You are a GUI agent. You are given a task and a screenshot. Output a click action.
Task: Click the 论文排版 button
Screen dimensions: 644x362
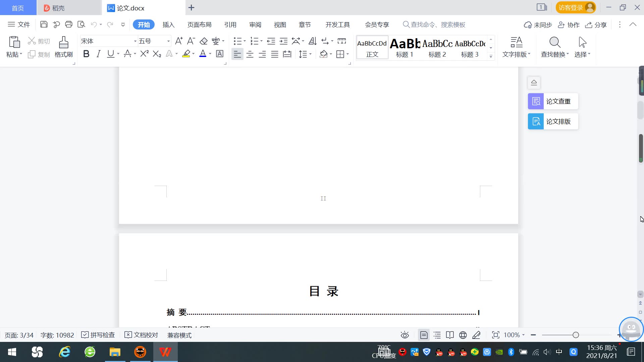(x=553, y=121)
